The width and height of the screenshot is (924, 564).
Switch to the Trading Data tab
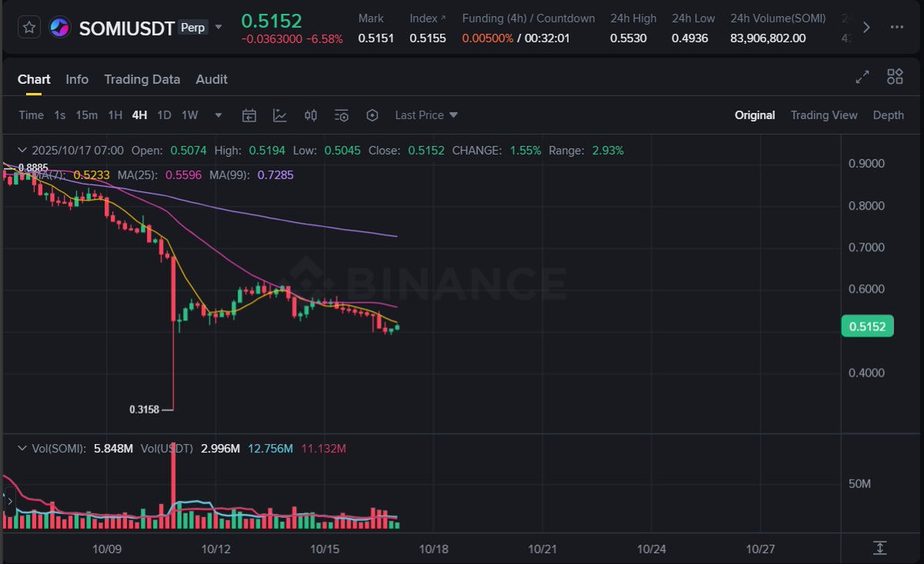click(x=142, y=79)
